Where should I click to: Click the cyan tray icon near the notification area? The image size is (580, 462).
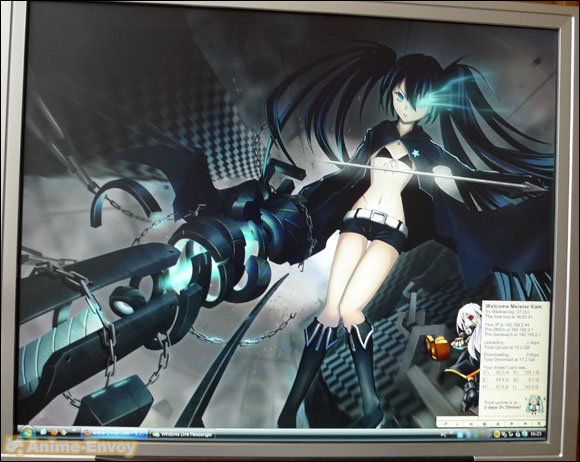(460, 434)
